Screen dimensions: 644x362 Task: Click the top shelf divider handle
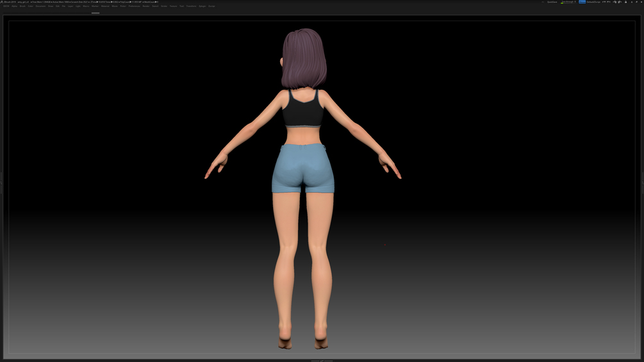[x=95, y=13]
